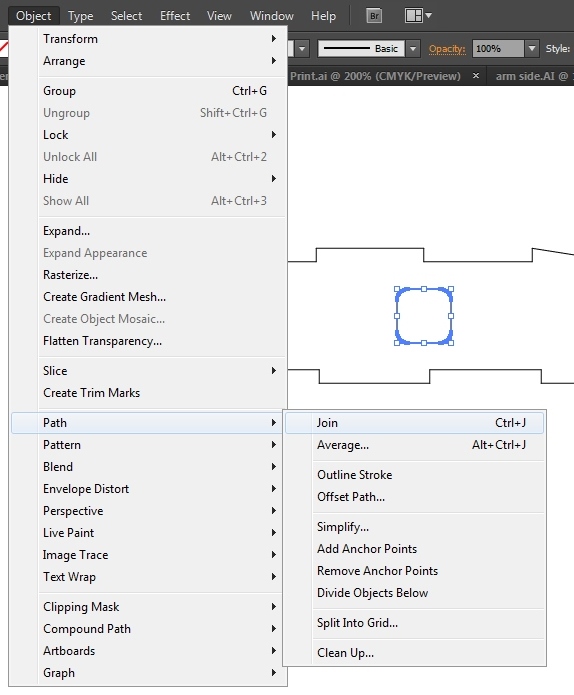Expand the Slice submenu
574x695 pixels.
(148, 371)
